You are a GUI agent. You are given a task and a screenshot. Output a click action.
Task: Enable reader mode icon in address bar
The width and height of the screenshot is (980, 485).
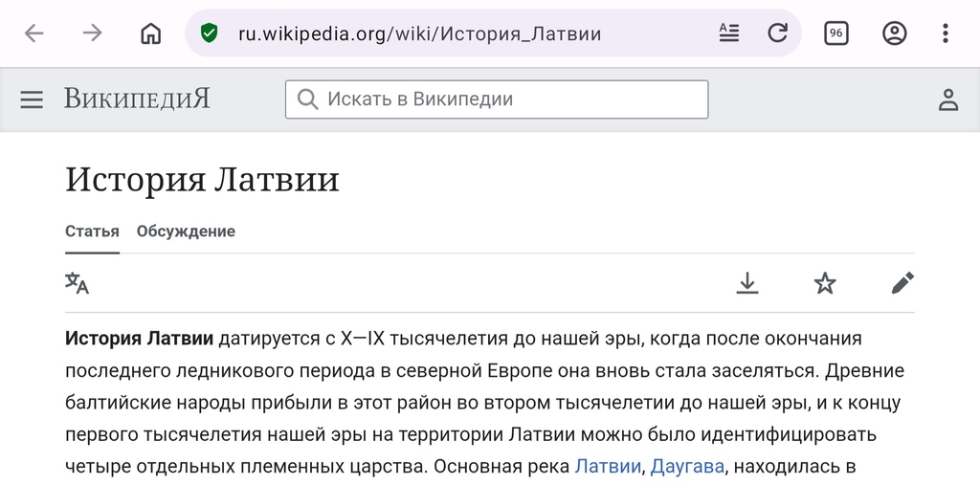728,33
